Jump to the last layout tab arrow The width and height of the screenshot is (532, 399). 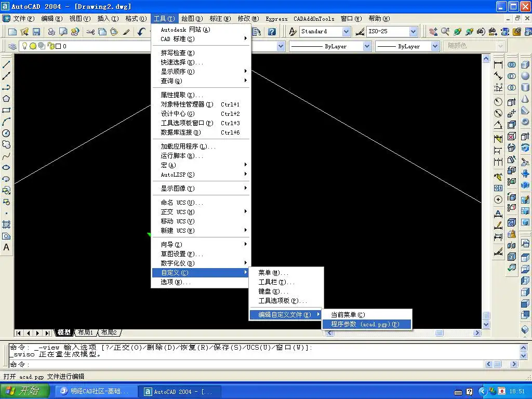[x=47, y=333]
